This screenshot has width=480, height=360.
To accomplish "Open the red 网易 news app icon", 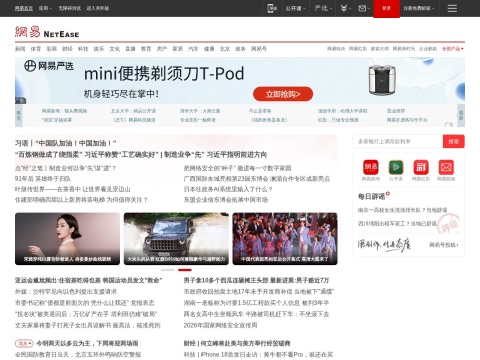I will point(371,167).
